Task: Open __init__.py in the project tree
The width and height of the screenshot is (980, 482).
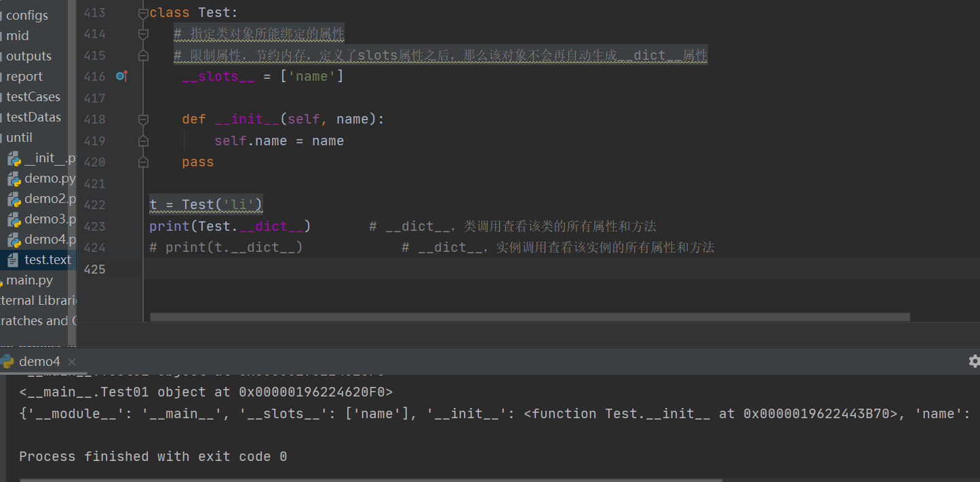Action: [x=50, y=158]
